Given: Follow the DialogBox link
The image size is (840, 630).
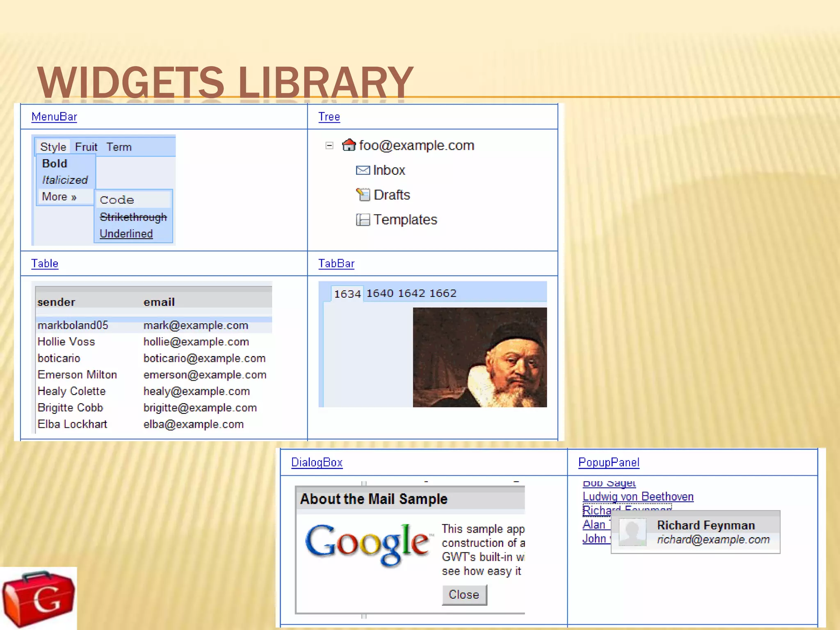Looking at the screenshot, I should tap(317, 462).
